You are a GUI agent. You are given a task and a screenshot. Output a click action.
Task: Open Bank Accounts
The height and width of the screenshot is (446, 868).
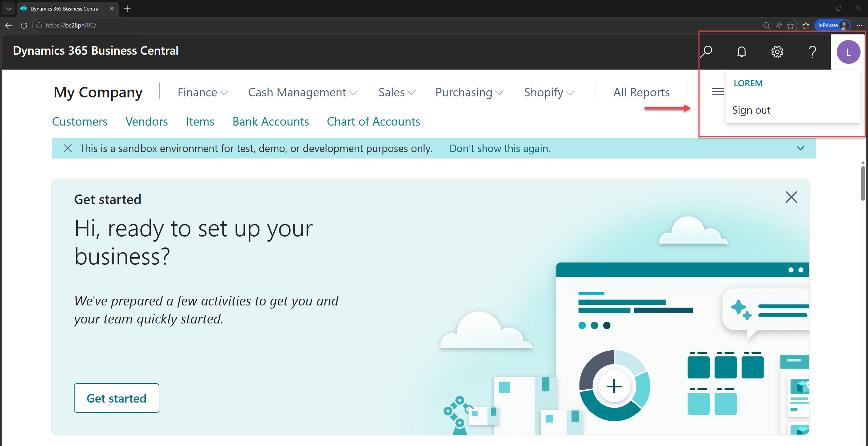tap(271, 122)
